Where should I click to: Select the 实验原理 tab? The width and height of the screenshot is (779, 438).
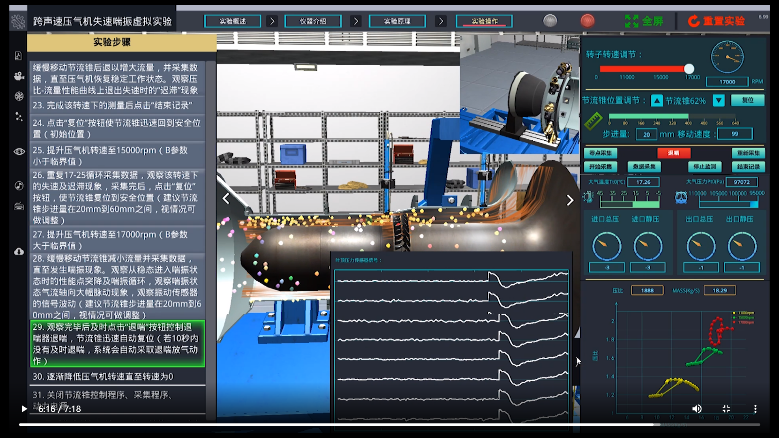pyautogui.click(x=395, y=21)
